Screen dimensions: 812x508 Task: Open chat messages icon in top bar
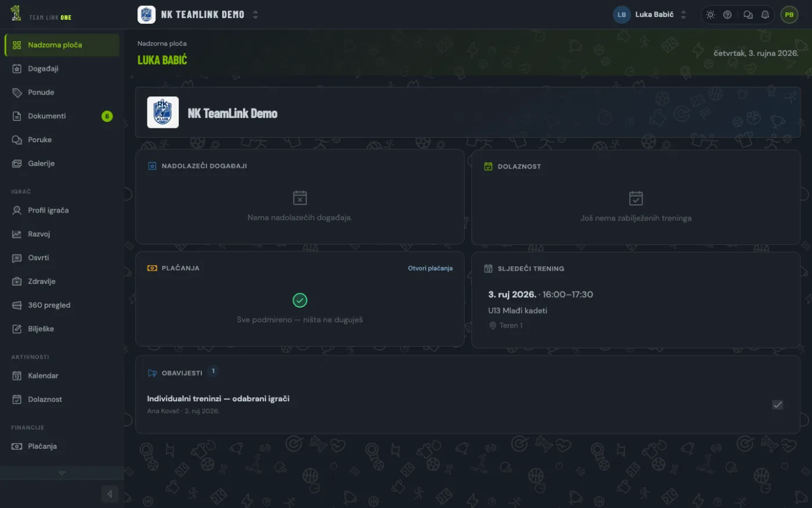coord(748,15)
